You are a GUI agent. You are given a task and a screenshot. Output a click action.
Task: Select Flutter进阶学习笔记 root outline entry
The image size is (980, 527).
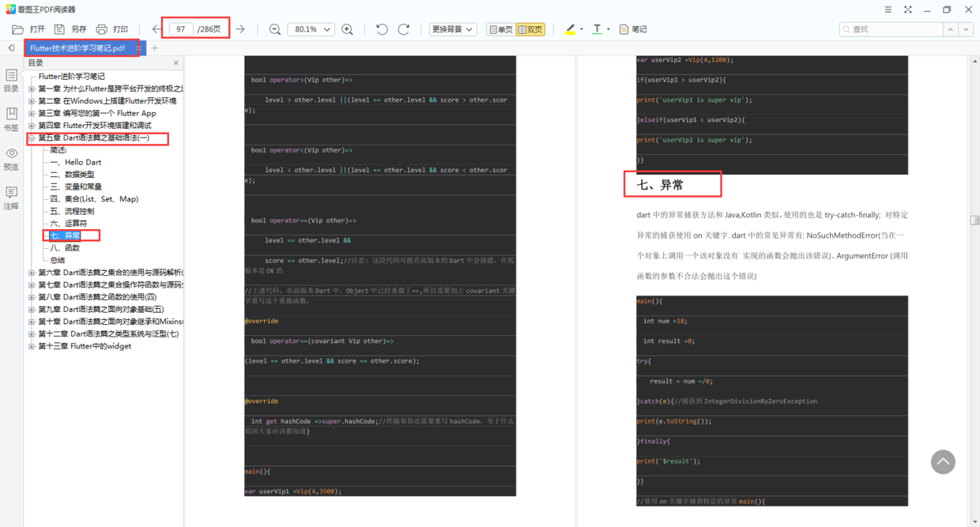coord(71,77)
